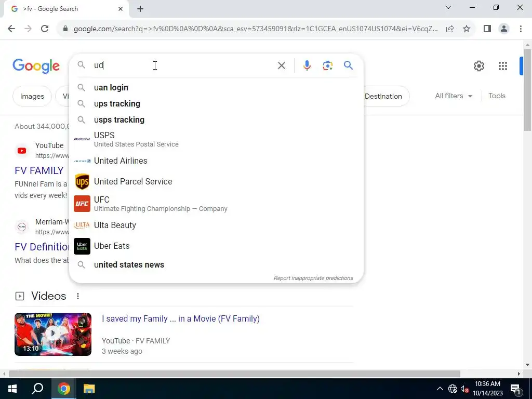Screen dimensions: 532x399
Task: Search by image with Google Lens
Action: 327,65
